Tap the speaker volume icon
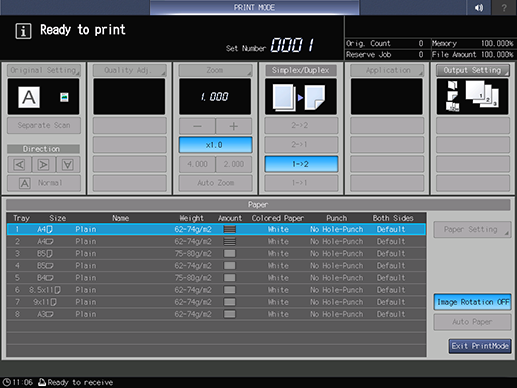 (x=479, y=7)
